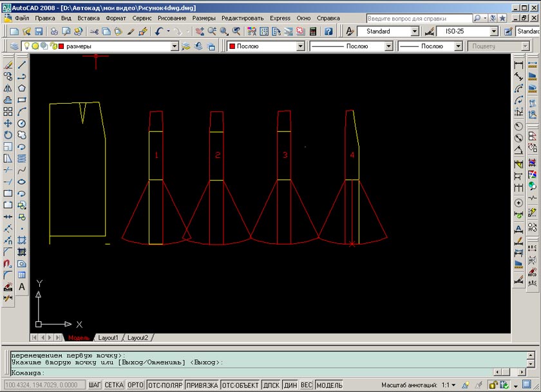Viewport: 541px width, 392px height.
Task: Click the МОДЕЛЬ button in status bar
Action: coord(330,385)
